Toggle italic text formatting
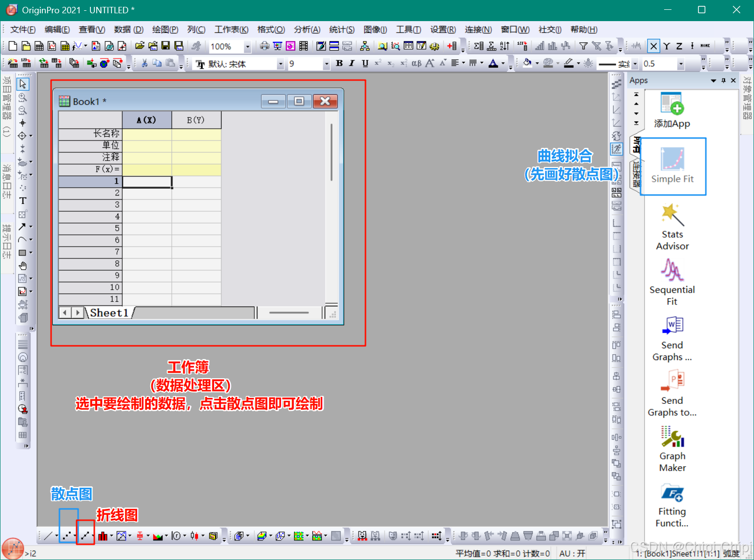The width and height of the screenshot is (754, 560). (x=352, y=63)
